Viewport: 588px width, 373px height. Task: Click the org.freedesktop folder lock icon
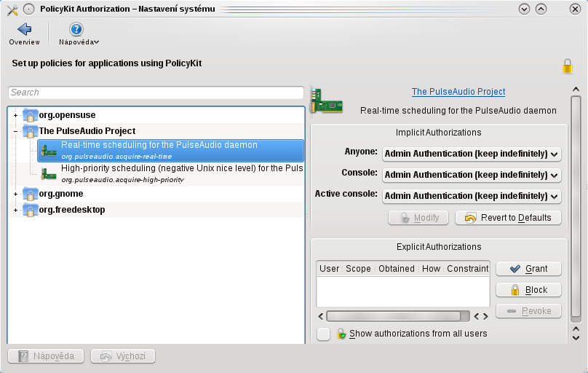(30, 210)
